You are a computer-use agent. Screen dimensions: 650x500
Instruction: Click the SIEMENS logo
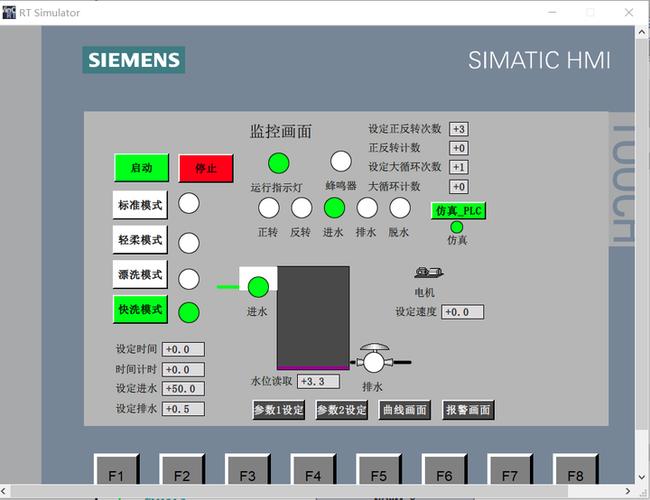[x=134, y=60]
